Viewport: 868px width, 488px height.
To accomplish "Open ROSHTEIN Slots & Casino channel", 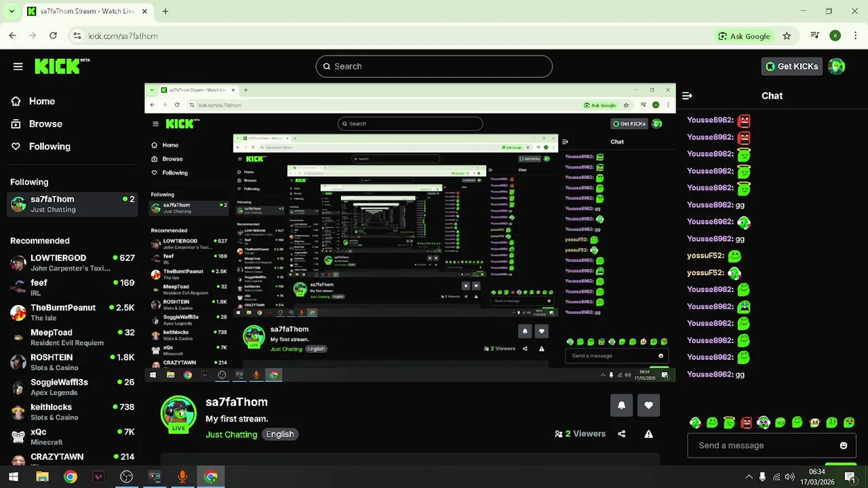I will click(x=73, y=362).
